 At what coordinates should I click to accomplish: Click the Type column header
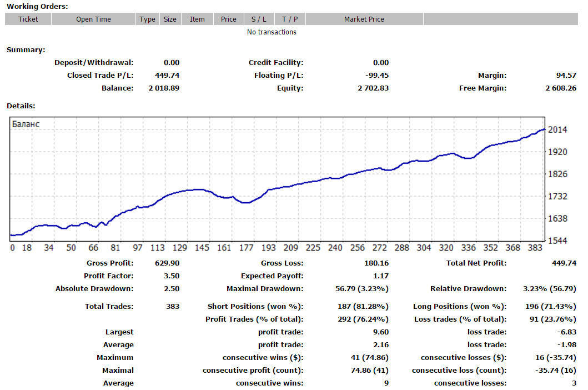(147, 19)
